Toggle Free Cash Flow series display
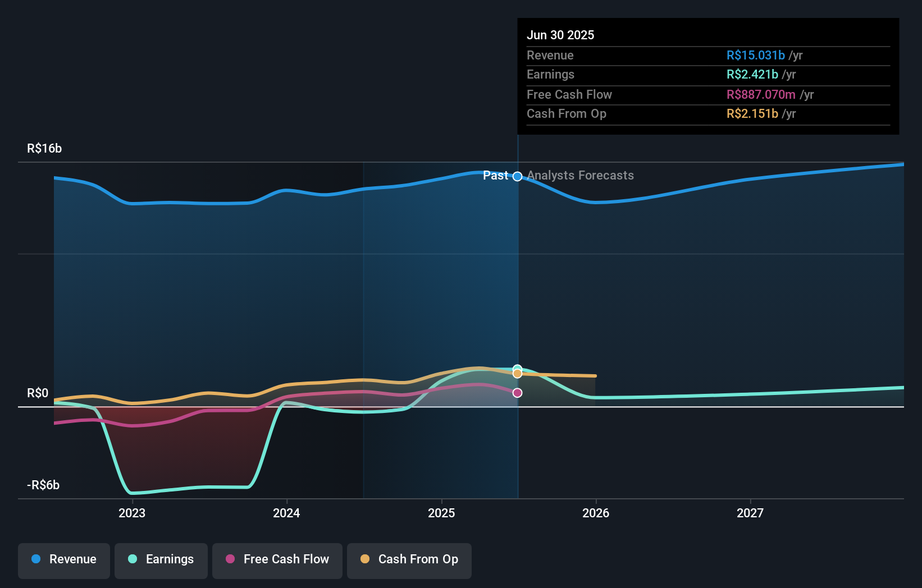The image size is (922, 588). click(x=277, y=560)
